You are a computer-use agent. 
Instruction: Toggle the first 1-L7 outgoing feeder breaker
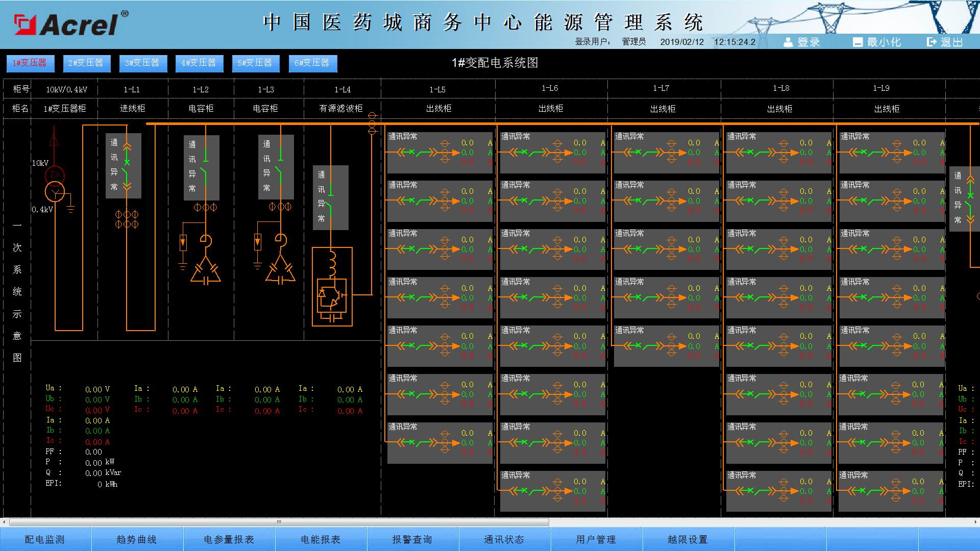(x=644, y=152)
